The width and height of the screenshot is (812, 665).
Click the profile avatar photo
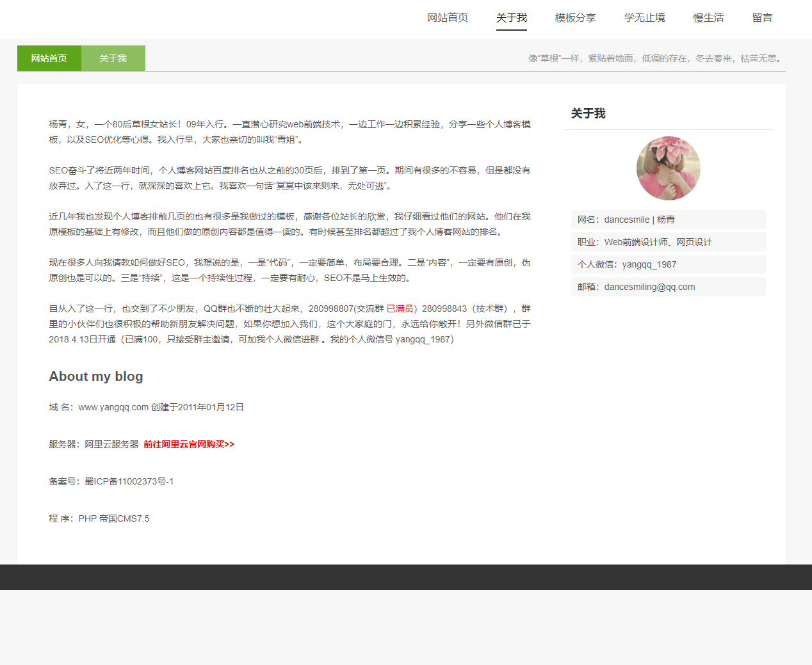tap(668, 168)
